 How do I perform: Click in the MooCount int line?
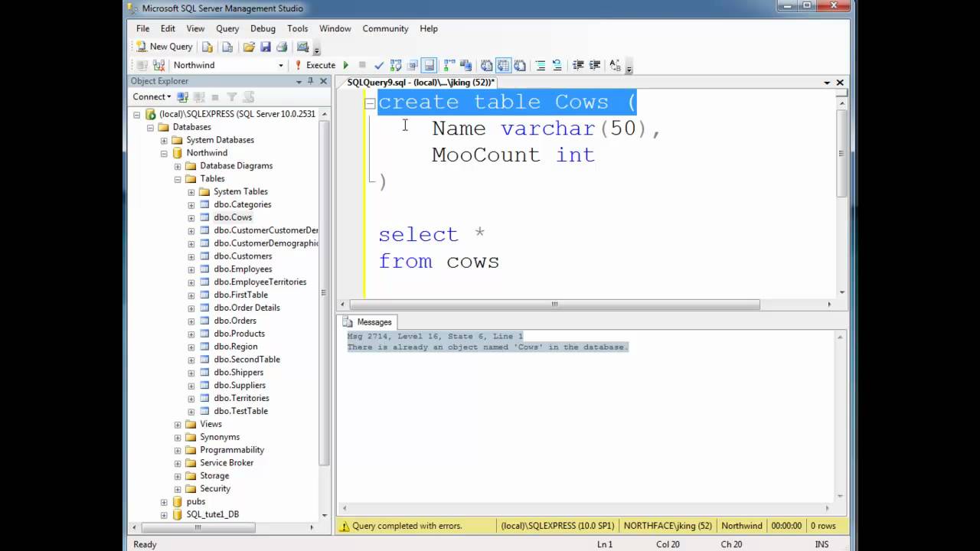pos(513,155)
